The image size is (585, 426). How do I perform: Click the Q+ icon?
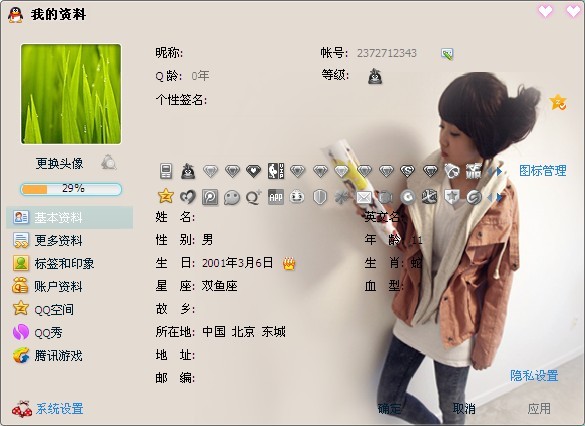click(254, 197)
